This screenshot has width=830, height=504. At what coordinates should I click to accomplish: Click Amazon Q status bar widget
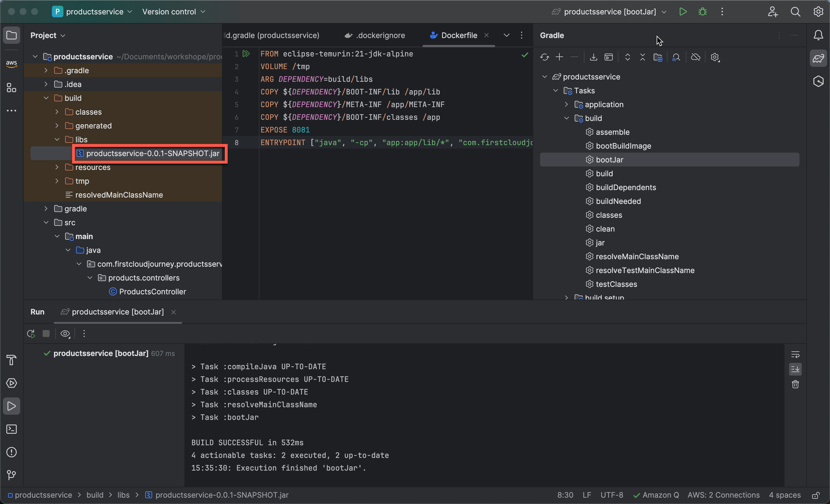[656, 495]
